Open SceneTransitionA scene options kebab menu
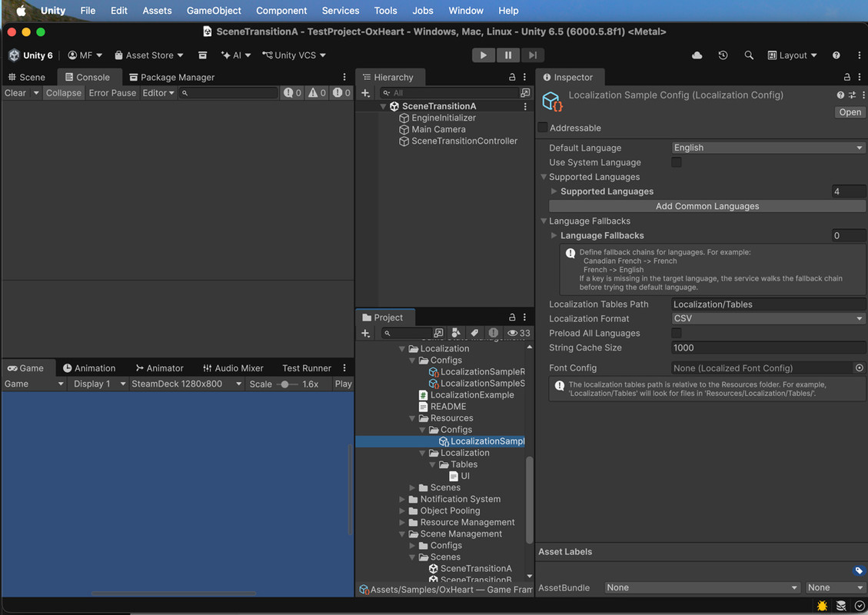Screen dimensions: 868x615 tap(525, 106)
